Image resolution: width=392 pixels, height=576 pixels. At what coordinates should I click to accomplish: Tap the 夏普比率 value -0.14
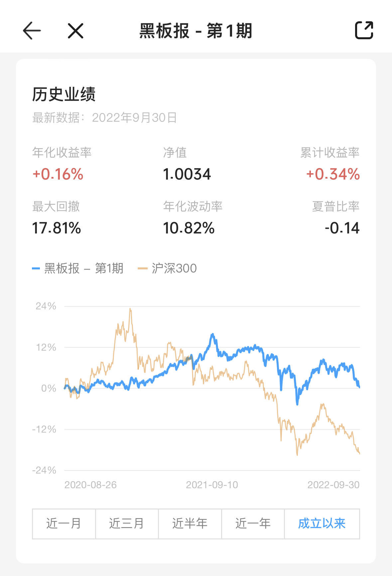(x=342, y=228)
